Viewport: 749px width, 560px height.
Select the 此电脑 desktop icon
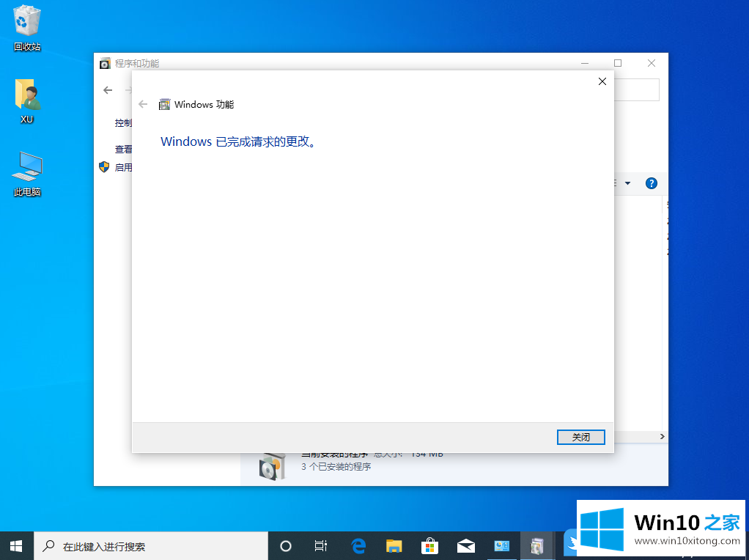coord(26,174)
